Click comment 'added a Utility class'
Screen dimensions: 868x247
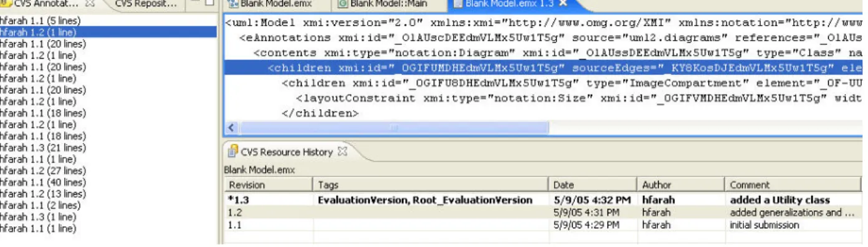[780, 200]
